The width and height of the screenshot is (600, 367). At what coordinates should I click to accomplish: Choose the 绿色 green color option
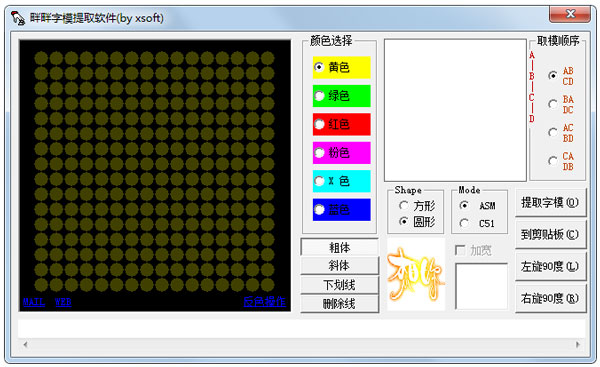pyautogui.click(x=341, y=96)
